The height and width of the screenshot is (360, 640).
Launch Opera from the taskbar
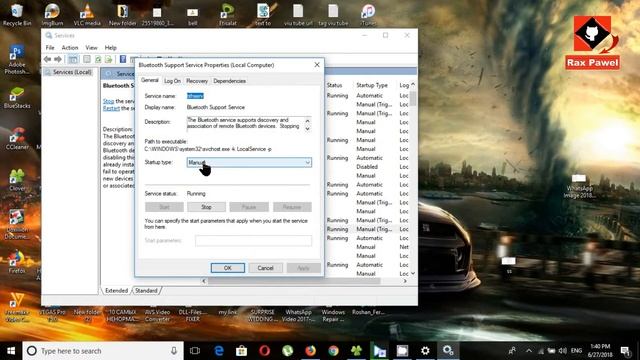264,351
